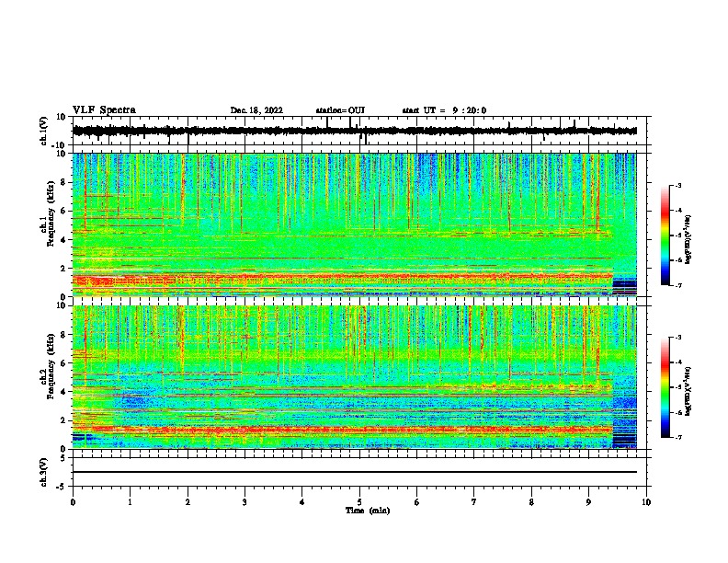The height and width of the screenshot is (563, 728).
Task: Select the date text "Dec. 18, 2022"
Action: coord(256,110)
